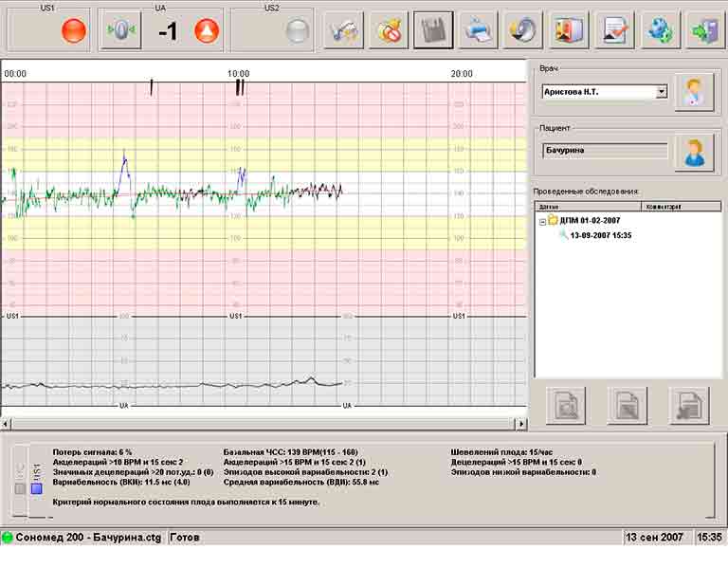Image resolution: width=728 pixels, height=568 pixels.
Task: Toggle the grey US2 sensor indicator
Action: pyautogui.click(x=298, y=31)
